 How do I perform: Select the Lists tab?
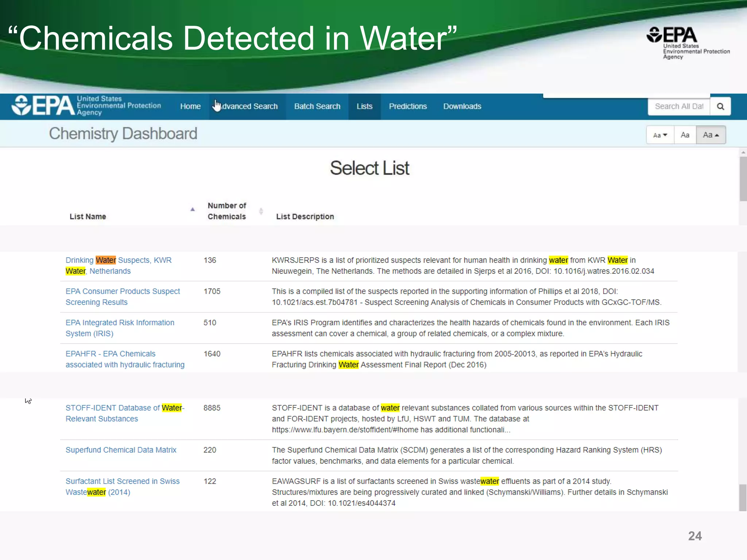(x=364, y=106)
